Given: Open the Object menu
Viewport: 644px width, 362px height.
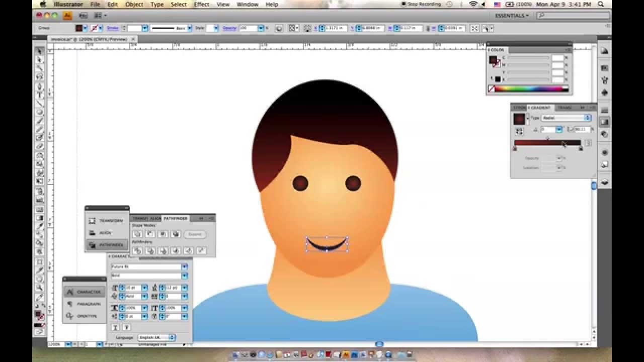Looking at the screenshot, I should point(134,5).
